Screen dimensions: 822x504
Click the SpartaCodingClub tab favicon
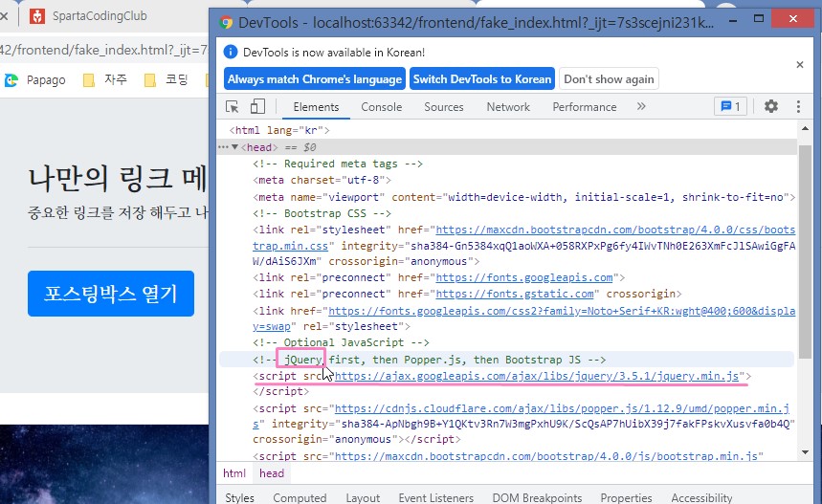pos(36,16)
